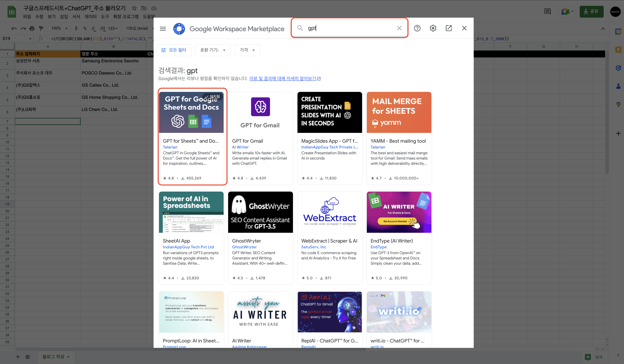Screen dimensions: 624x364
Task: Open the 파일 menu
Action: 27,16
